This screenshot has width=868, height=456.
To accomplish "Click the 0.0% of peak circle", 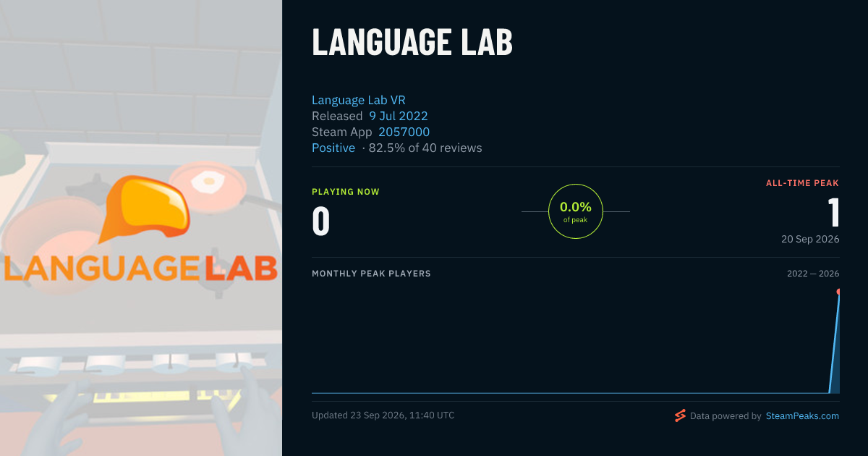I will pyautogui.click(x=575, y=211).
